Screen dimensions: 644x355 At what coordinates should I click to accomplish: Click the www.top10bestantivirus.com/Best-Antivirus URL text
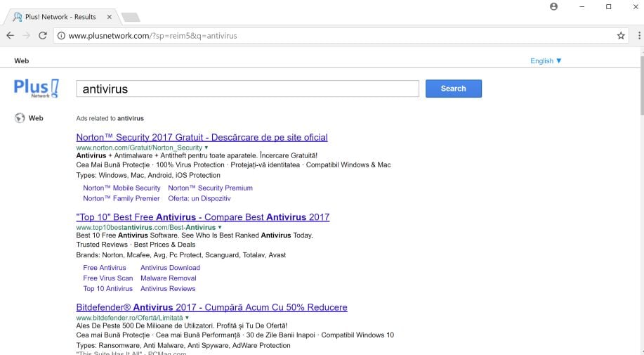[146, 227]
